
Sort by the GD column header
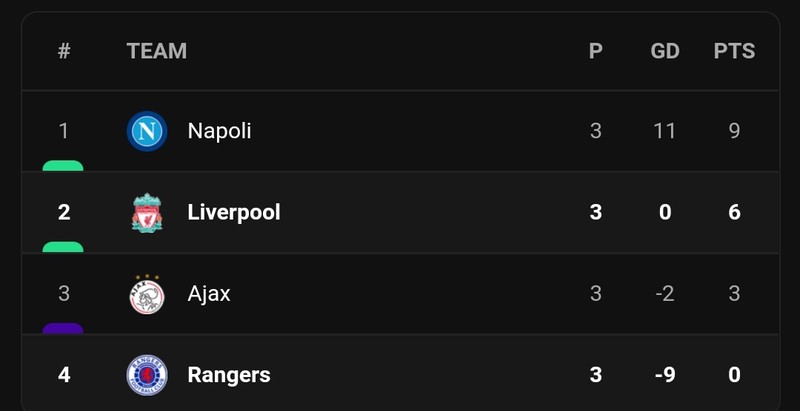665,51
